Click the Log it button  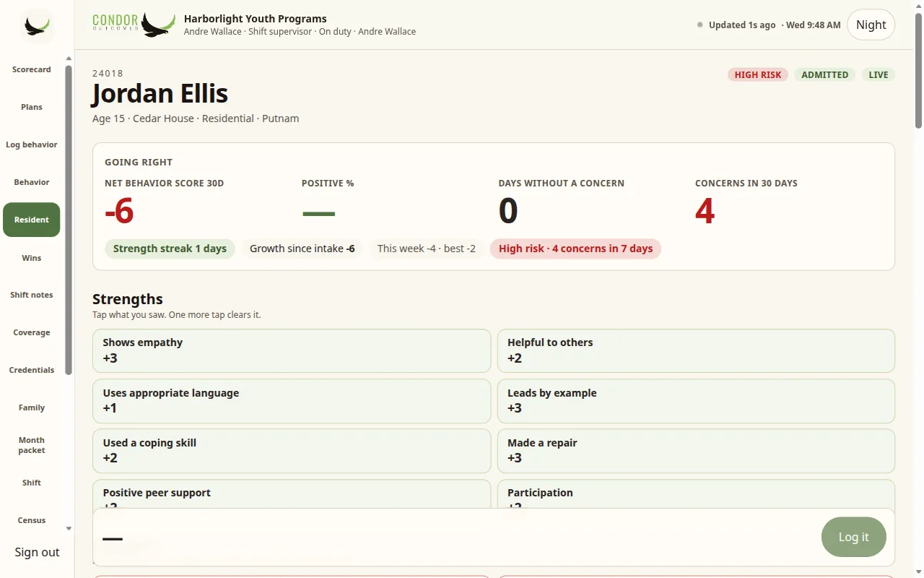(853, 537)
